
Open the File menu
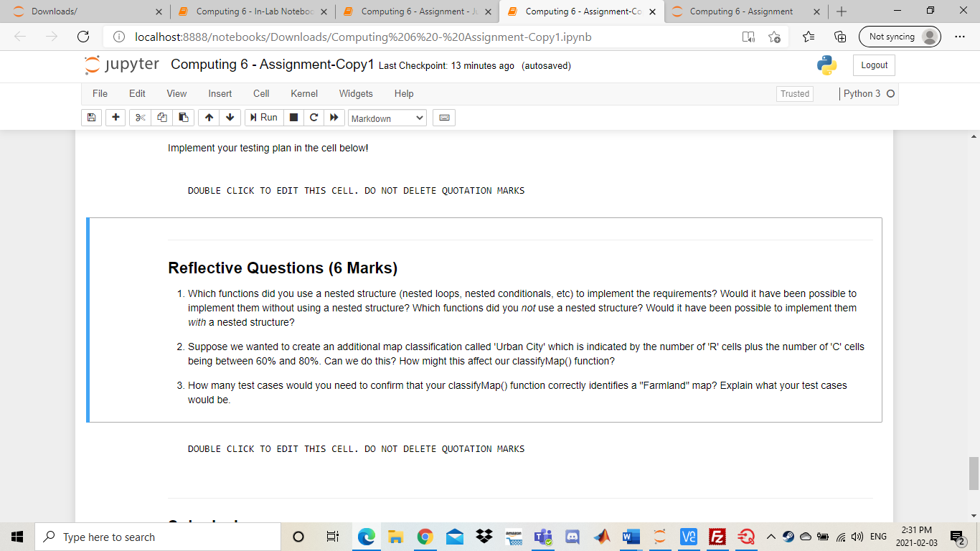click(x=100, y=93)
